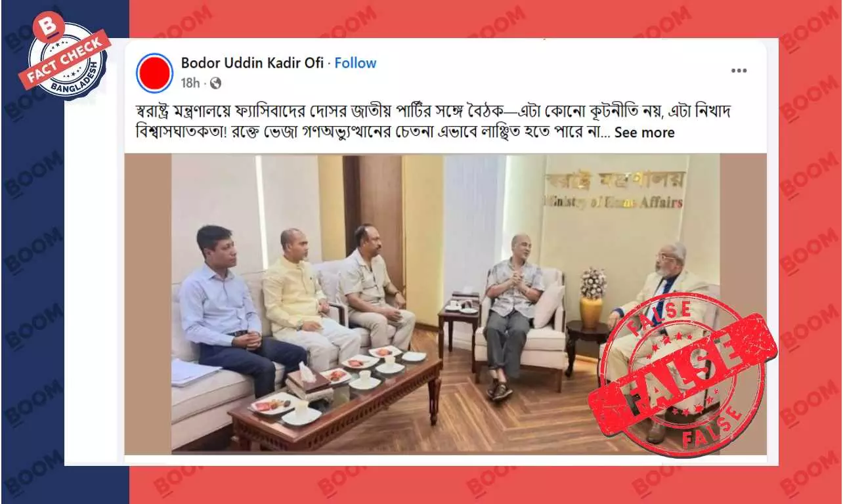Click the B letter circle in BOOM logo
Viewport: 843px width, 504px height.
pos(52,26)
